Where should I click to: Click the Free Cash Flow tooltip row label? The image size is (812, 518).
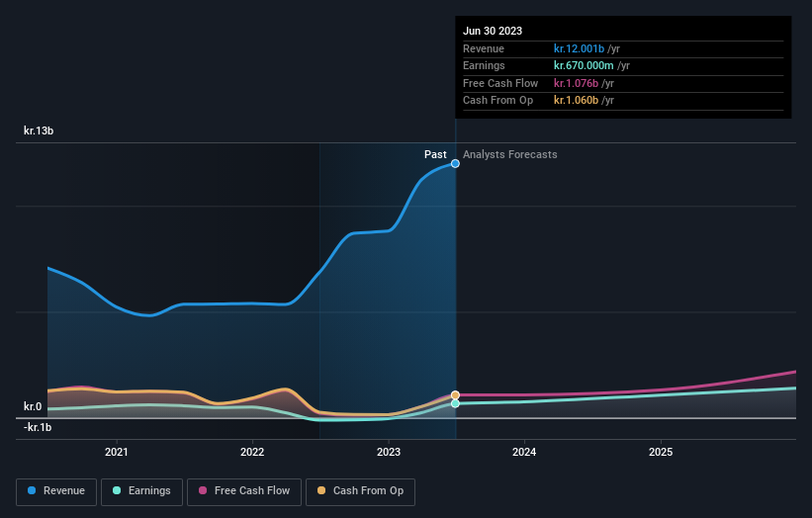point(500,83)
